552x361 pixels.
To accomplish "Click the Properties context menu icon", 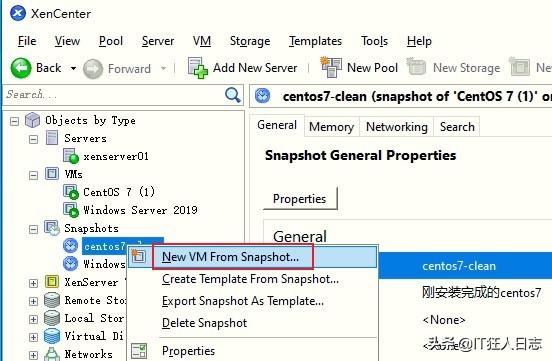I will (139, 351).
